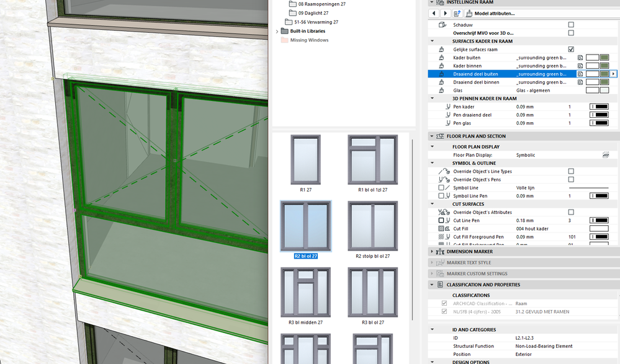Viewport: 620px width, 364px height.
Task: Toggle the ARCHICAD Classification checkbox
Action: click(x=444, y=303)
